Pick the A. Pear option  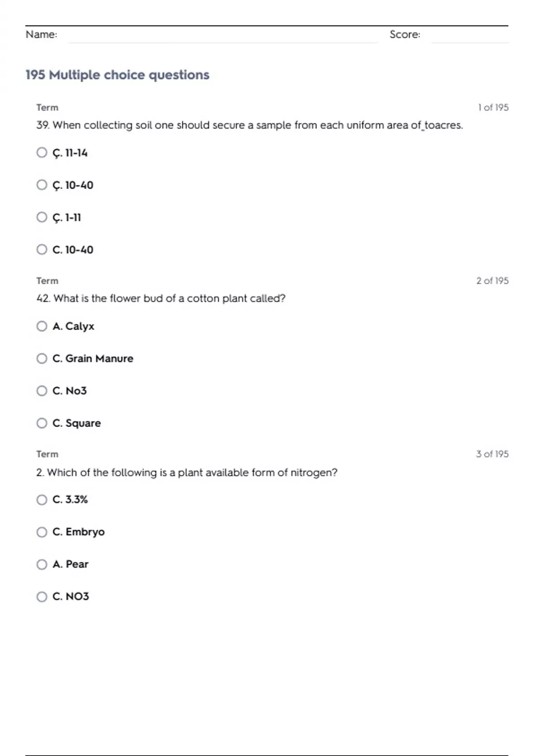(42, 564)
